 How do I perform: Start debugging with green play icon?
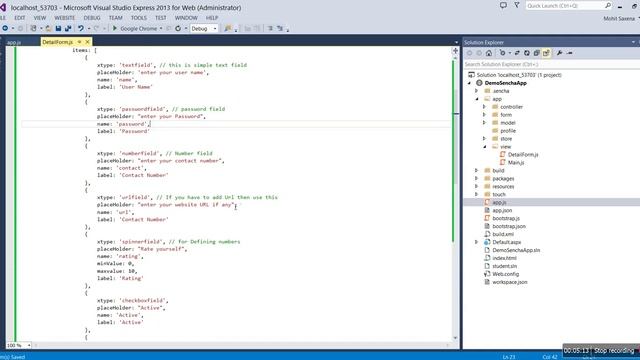[115, 28]
